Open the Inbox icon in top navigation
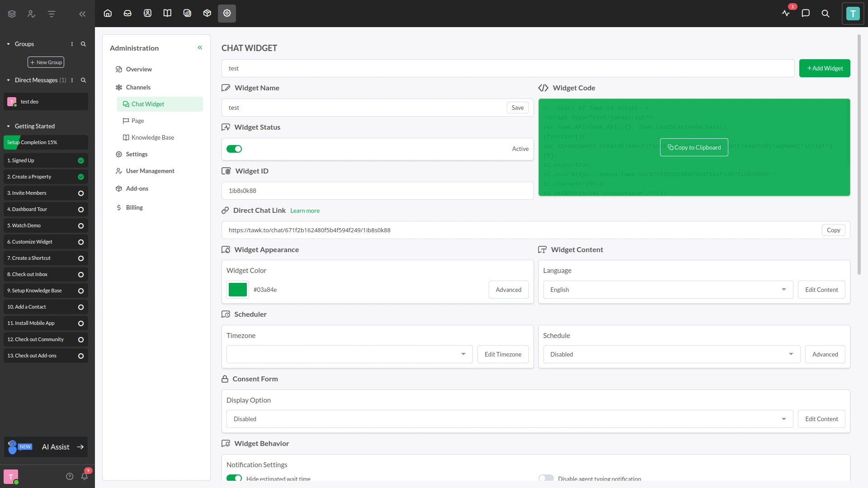This screenshot has height=488, width=868. (x=127, y=13)
